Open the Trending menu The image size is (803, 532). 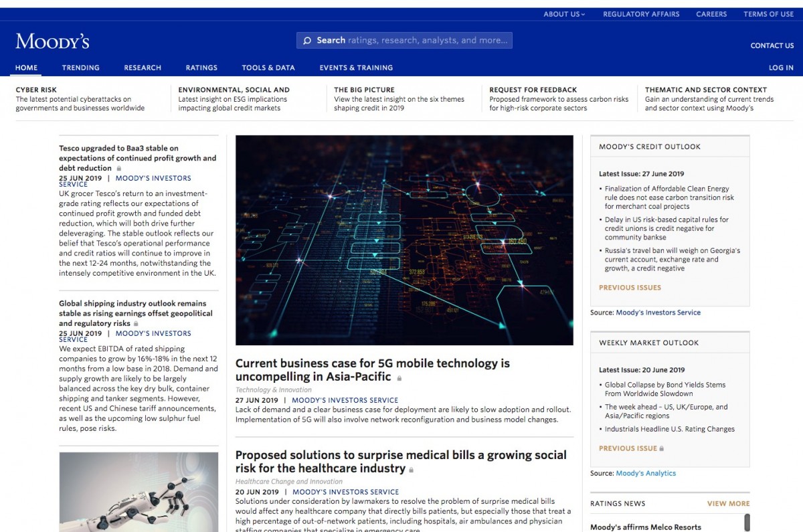coord(81,68)
